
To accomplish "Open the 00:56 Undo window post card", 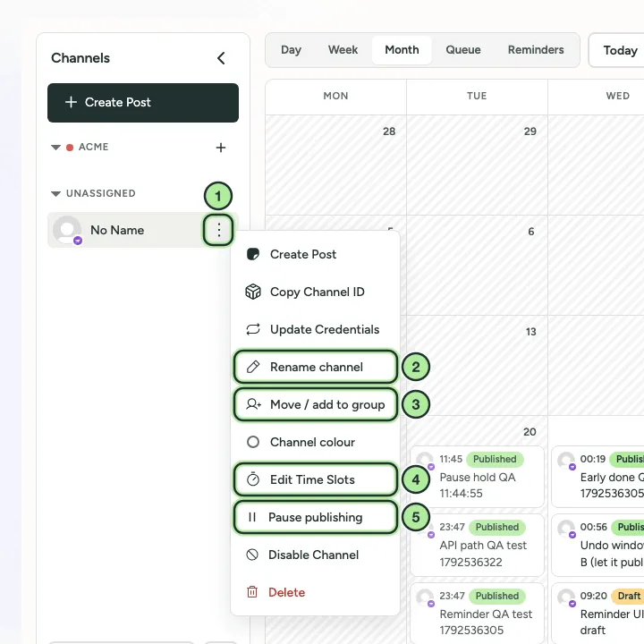I will coord(598,545).
